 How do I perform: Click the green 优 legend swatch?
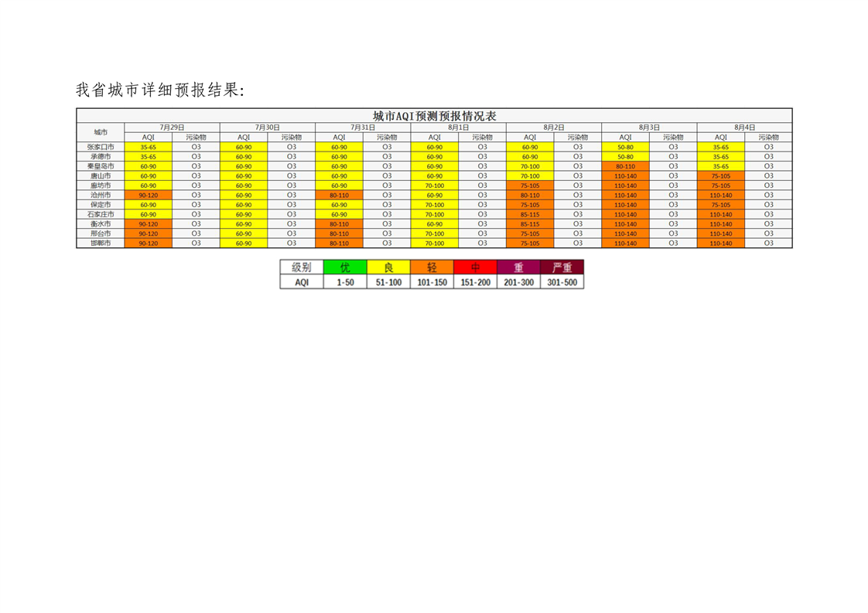click(345, 267)
